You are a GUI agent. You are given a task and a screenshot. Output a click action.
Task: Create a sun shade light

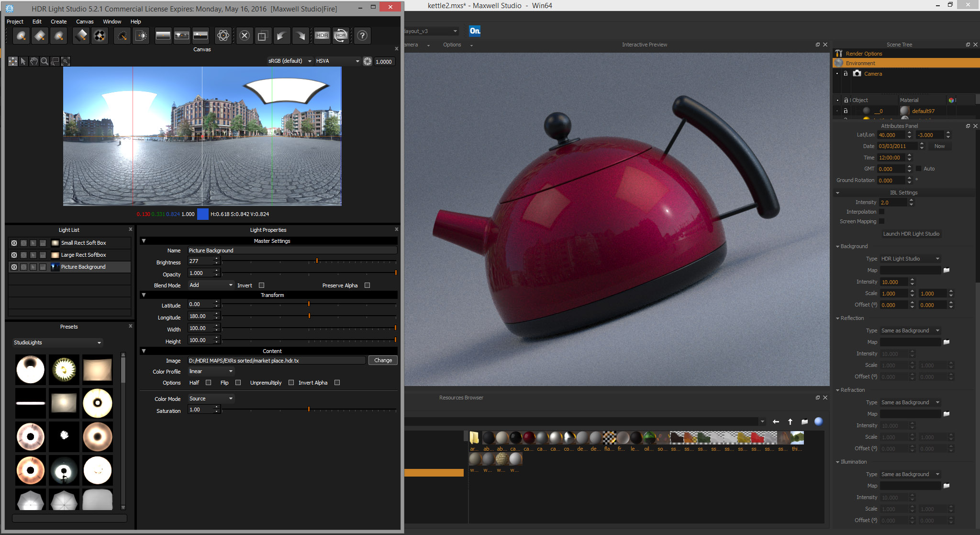[x=141, y=36]
